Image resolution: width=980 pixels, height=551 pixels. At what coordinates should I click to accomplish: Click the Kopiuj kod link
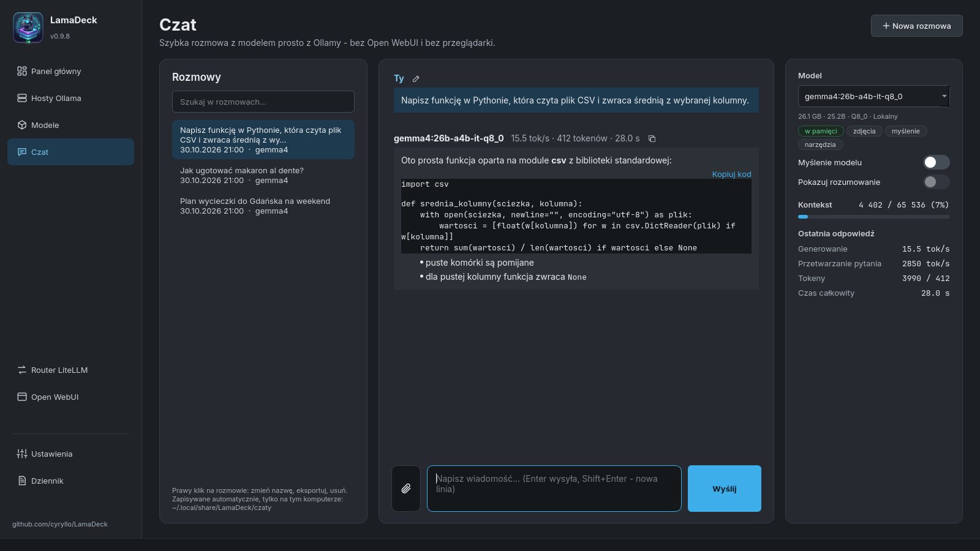[x=731, y=174]
